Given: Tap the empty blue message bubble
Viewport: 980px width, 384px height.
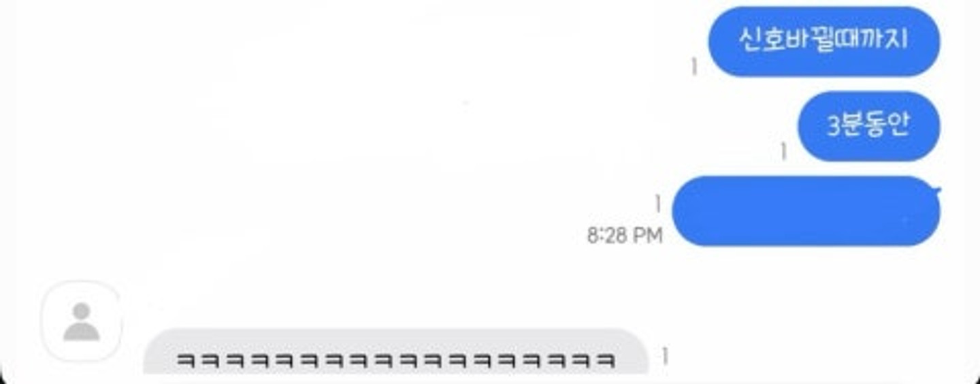Looking at the screenshot, I should [806, 211].
